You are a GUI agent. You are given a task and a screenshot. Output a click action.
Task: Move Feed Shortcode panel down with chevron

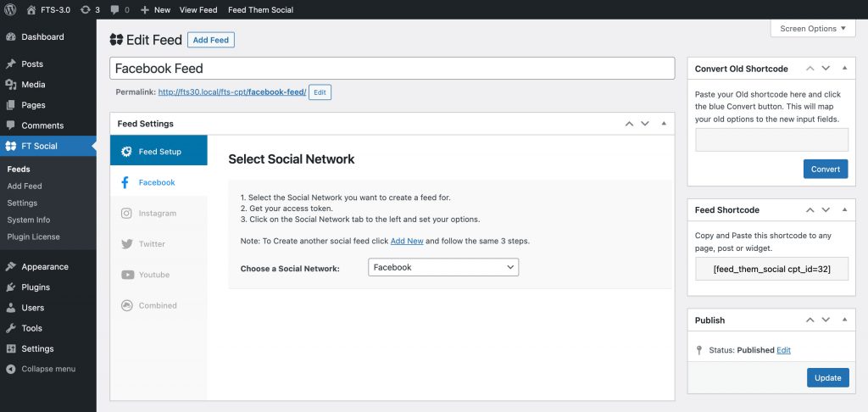pos(826,210)
